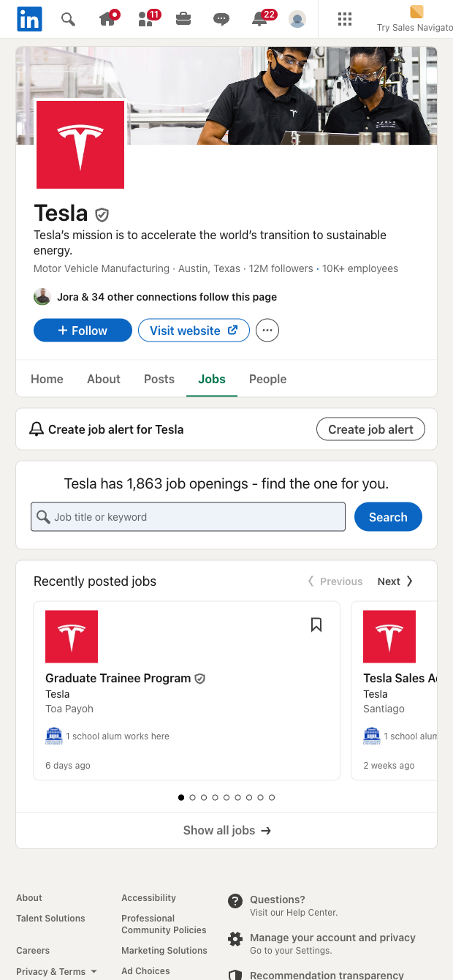This screenshot has width=453, height=980.
Task: Click the Create job alert button
Action: pyautogui.click(x=370, y=429)
